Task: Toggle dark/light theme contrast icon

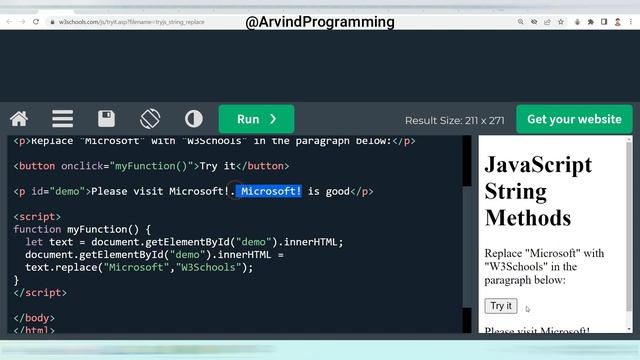Action: pyautogui.click(x=193, y=119)
